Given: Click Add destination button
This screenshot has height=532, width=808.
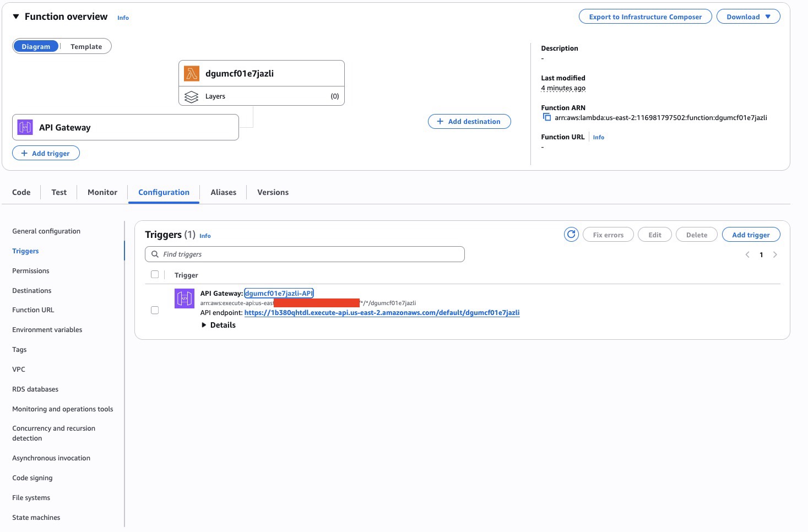Looking at the screenshot, I should [469, 122].
